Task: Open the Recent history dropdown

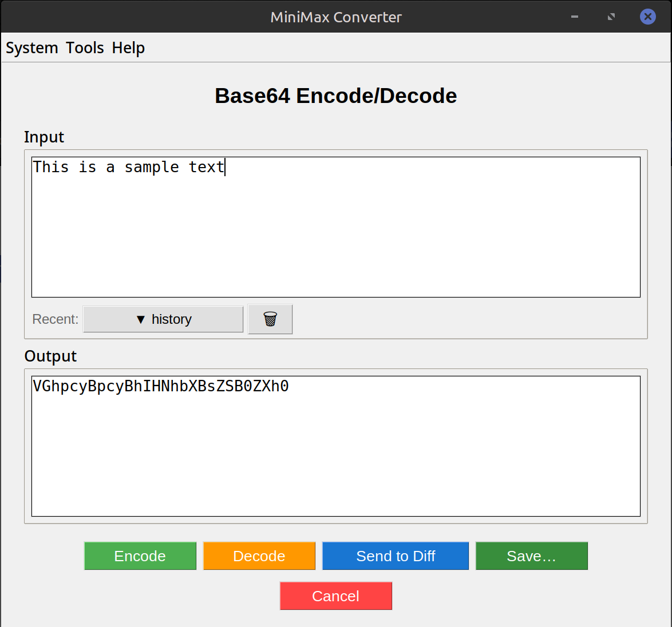Action: (163, 319)
